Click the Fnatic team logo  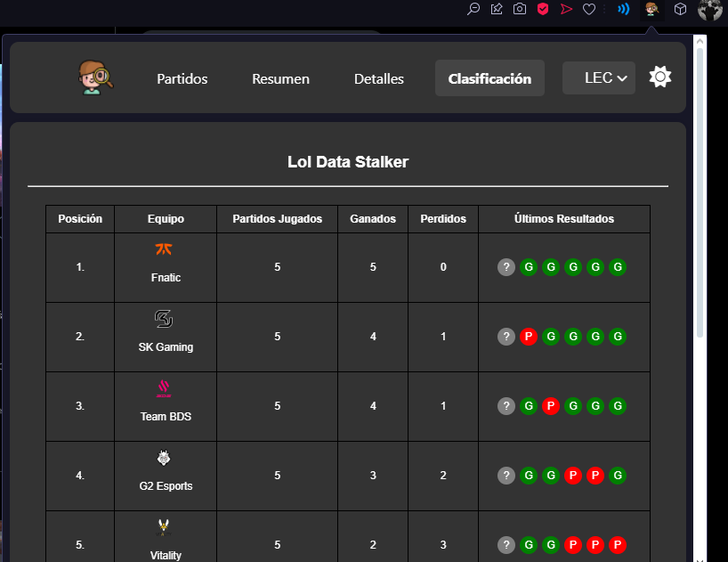coord(164,249)
